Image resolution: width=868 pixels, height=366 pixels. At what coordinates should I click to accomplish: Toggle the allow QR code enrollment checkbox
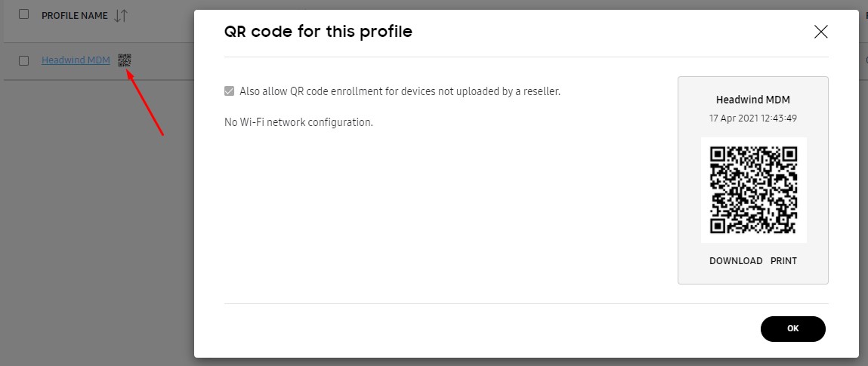click(230, 91)
